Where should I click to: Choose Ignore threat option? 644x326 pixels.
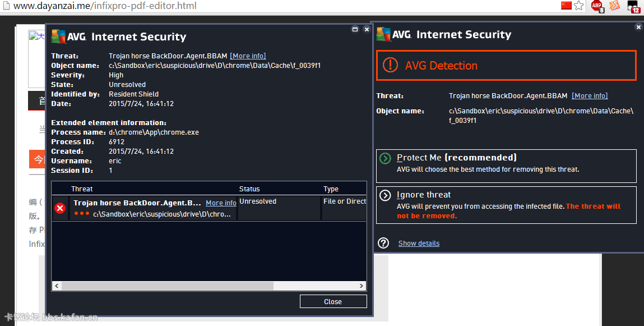coord(507,205)
